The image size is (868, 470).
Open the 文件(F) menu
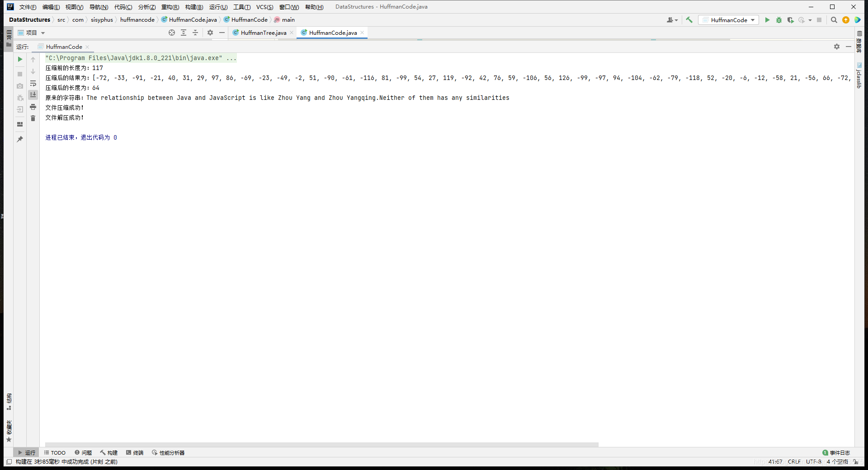[x=28, y=7]
